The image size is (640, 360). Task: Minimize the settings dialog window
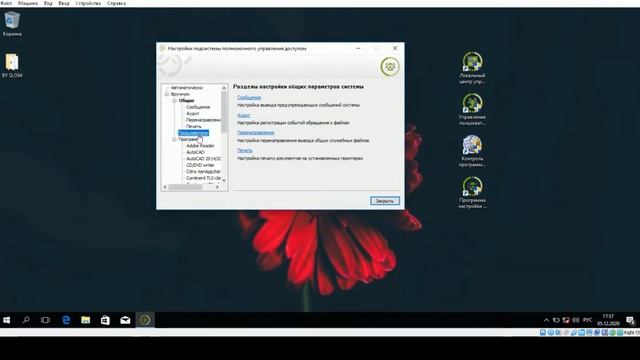click(x=358, y=48)
